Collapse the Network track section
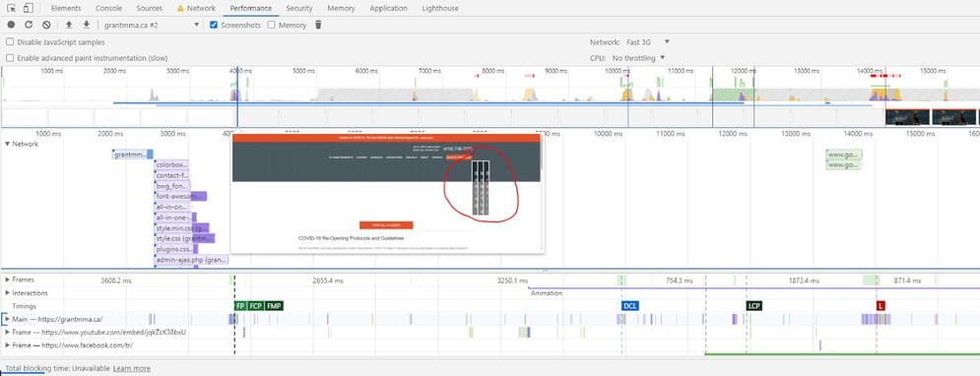Screen dimensions: 980x376 point(8,144)
